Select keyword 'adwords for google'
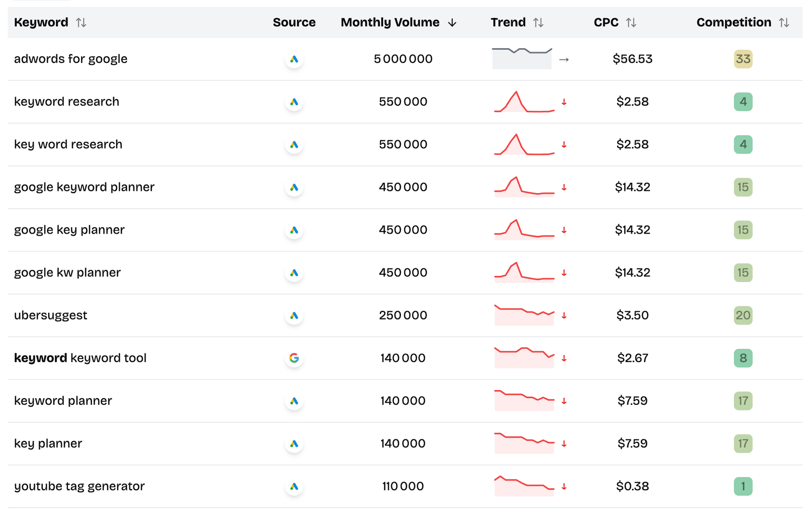Viewport: 812px width, 512px height. click(x=71, y=59)
